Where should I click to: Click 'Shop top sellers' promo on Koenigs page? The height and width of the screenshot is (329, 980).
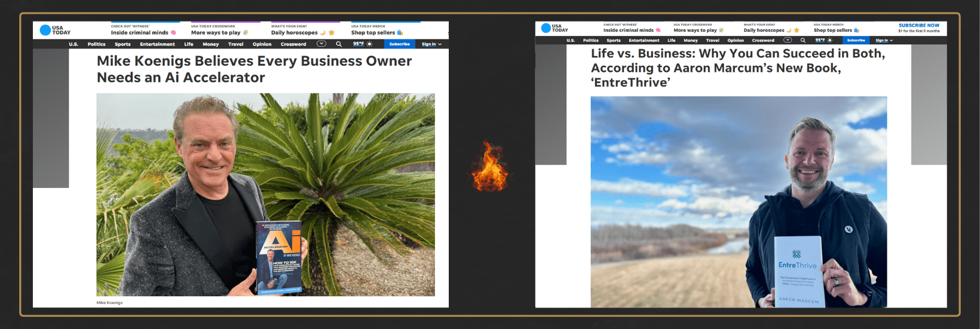click(x=377, y=30)
